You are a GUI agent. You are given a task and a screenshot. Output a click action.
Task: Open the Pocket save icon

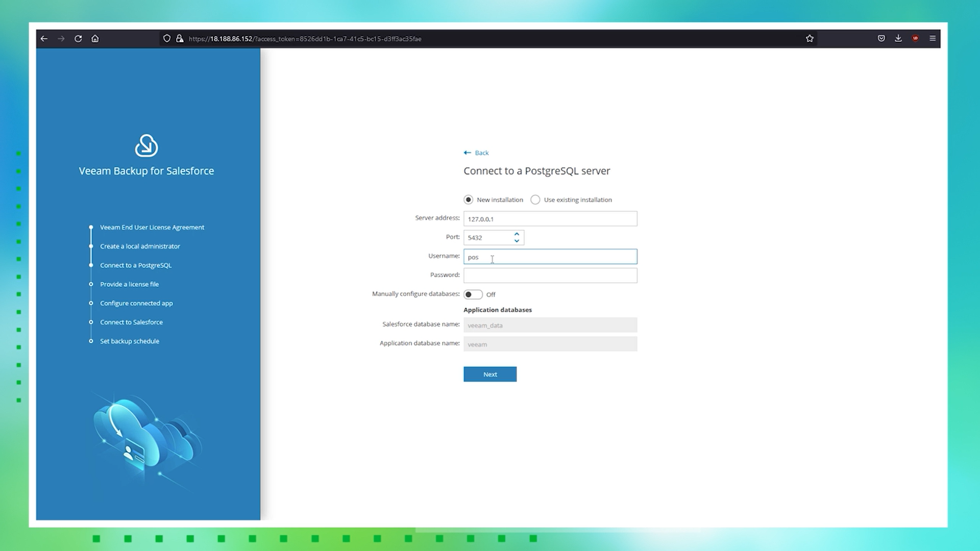coord(881,39)
